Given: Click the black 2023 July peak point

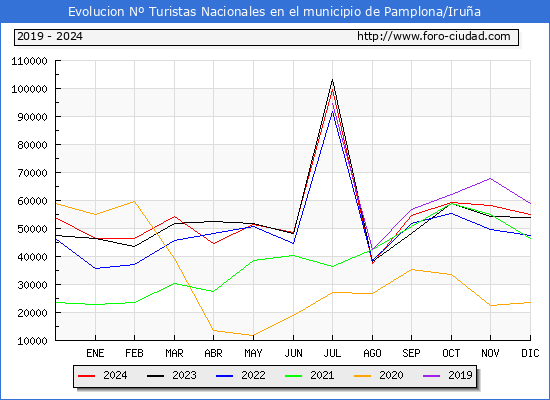Looking at the screenshot, I should click(333, 80).
